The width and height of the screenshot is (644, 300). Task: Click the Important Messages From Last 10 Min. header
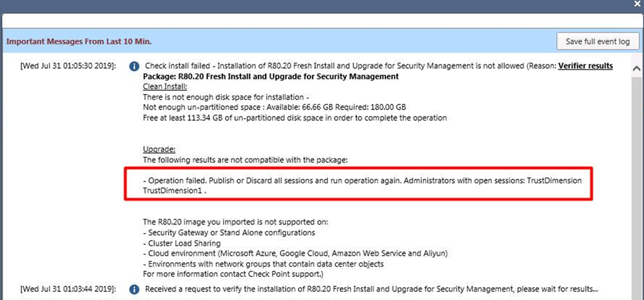79,41
